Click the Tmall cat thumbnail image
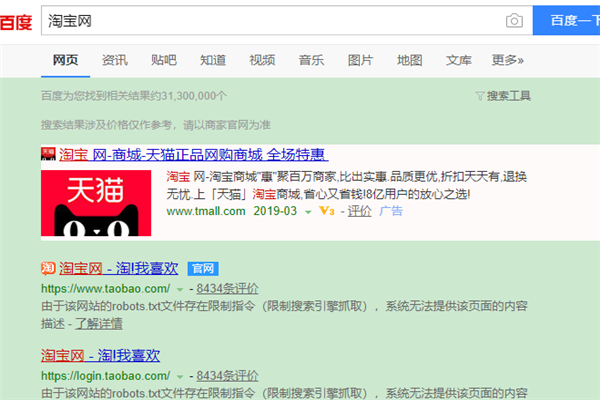 (96, 203)
